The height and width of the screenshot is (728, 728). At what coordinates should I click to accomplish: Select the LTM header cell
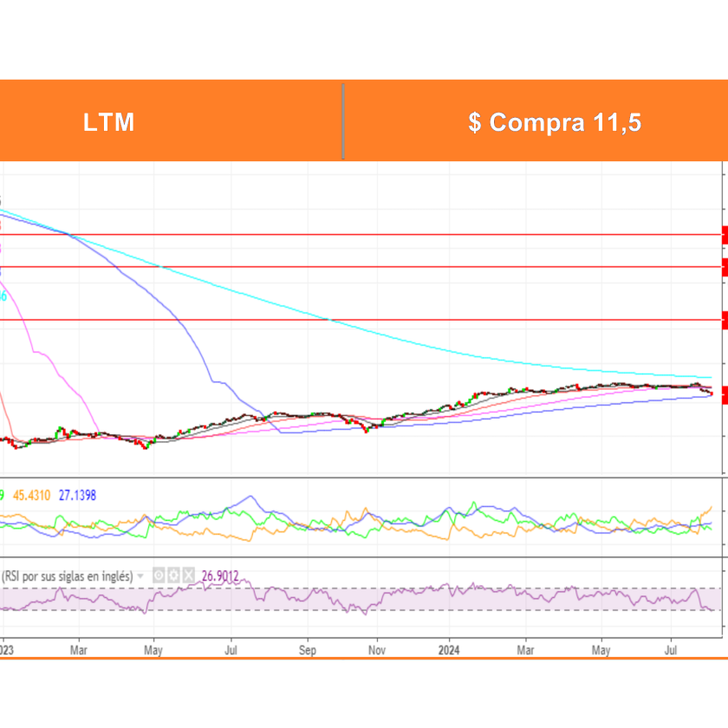109,122
